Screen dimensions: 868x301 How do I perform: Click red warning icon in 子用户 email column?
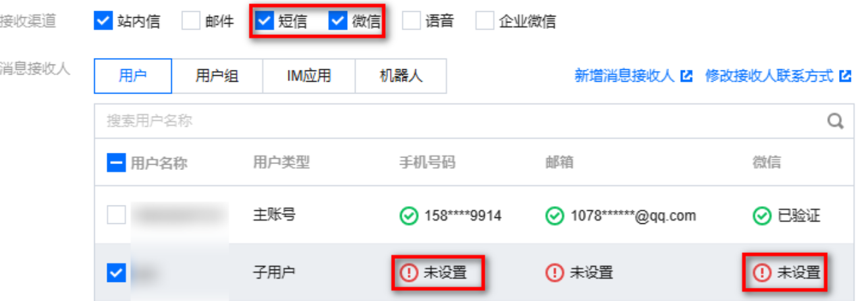[555, 272]
